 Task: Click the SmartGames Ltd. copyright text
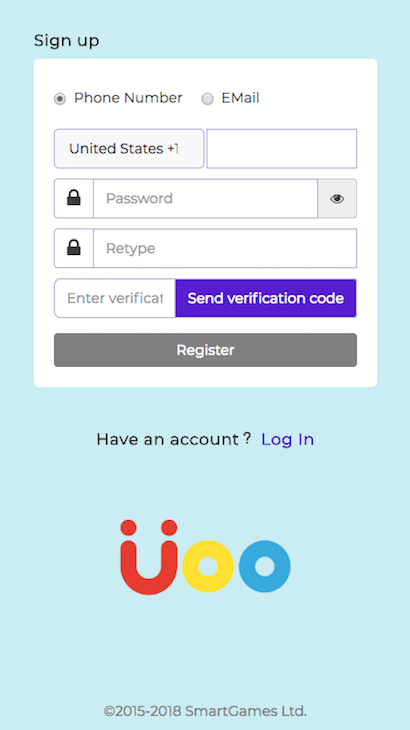tap(205, 711)
